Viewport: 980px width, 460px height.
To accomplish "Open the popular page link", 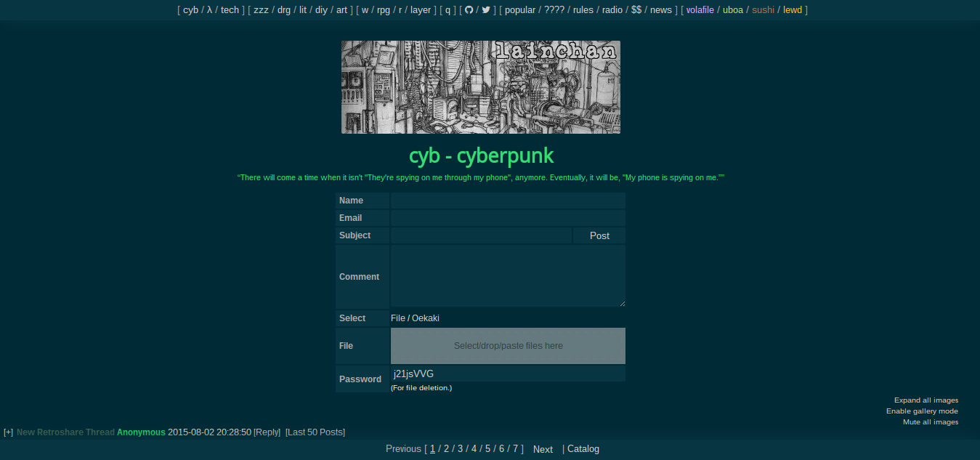I will pyautogui.click(x=520, y=9).
